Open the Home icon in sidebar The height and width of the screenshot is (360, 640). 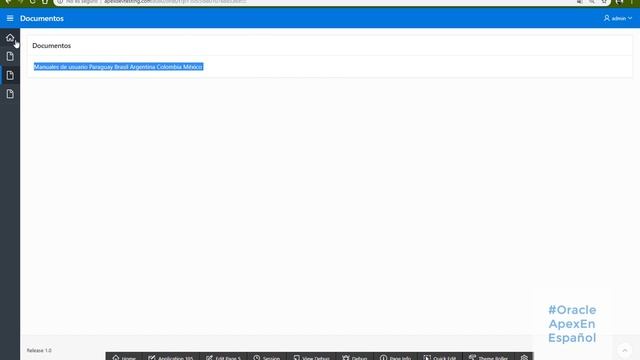[10, 38]
